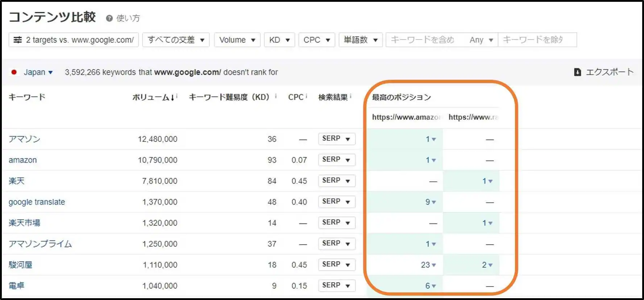
Task: Open the アマゾン keyword link
Action: click(25, 139)
